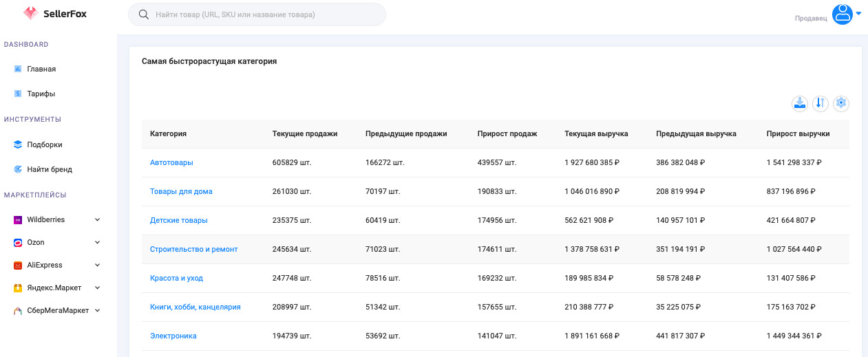This screenshot has width=868, height=357.
Task: Click the Ozon marketplace icon
Action: point(18,242)
